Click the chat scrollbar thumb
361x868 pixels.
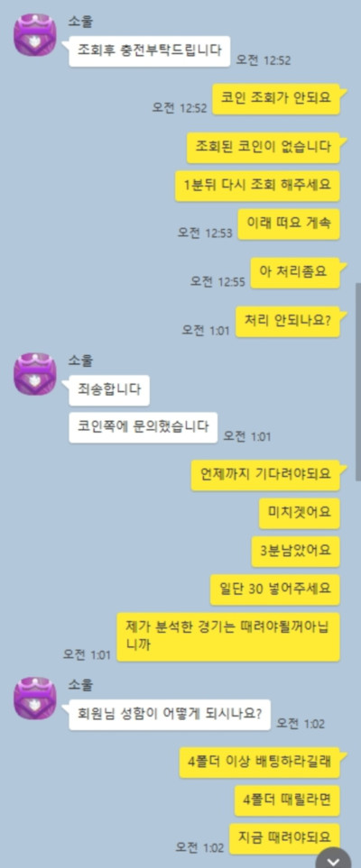[x=357, y=382]
